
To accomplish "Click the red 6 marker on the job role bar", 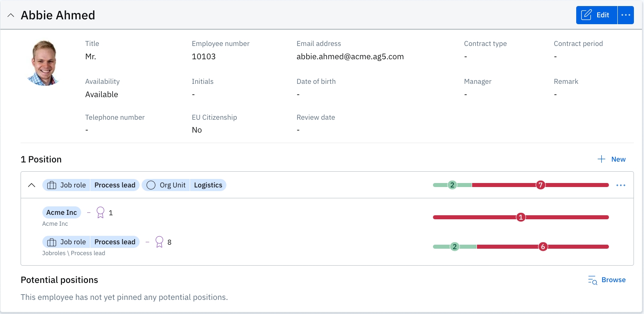I will [543, 247].
